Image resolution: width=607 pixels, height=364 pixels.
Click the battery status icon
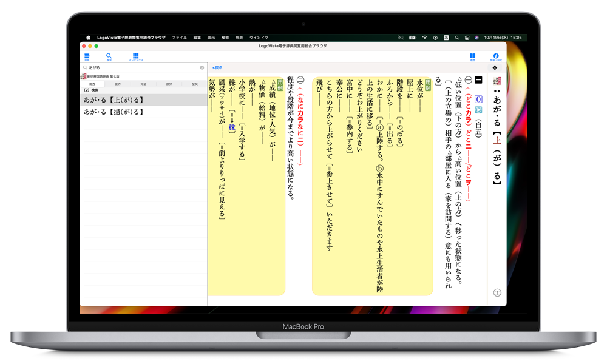click(x=412, y=38)
